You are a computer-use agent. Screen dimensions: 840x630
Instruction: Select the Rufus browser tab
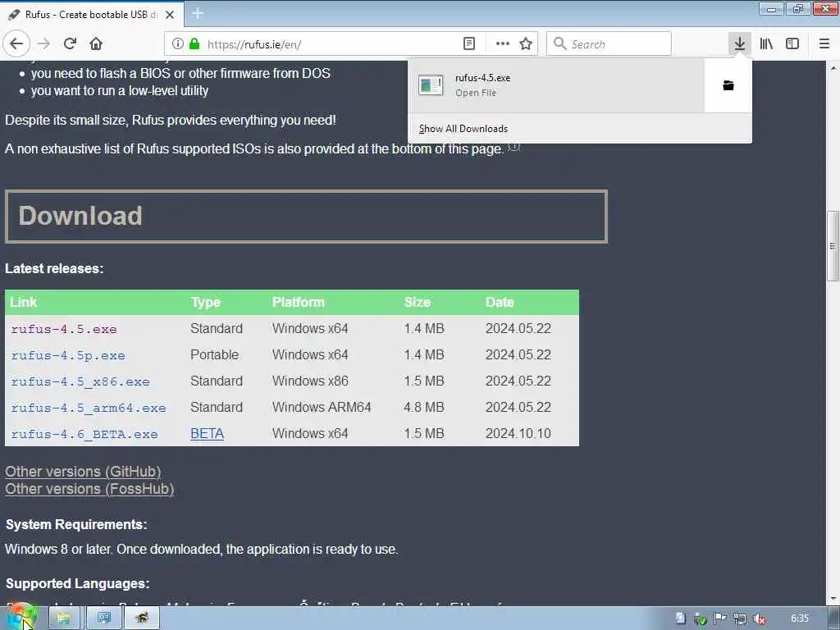point(91,15)
